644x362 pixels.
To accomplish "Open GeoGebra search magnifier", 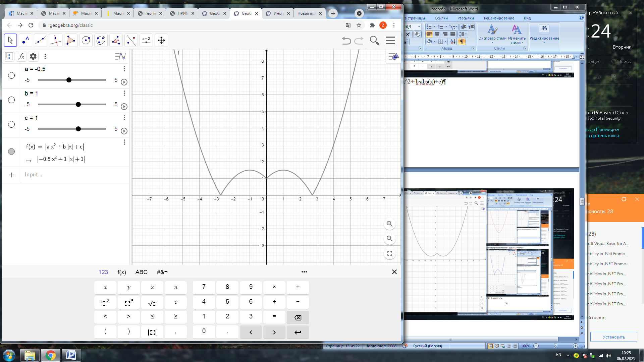I will (374, 41).
